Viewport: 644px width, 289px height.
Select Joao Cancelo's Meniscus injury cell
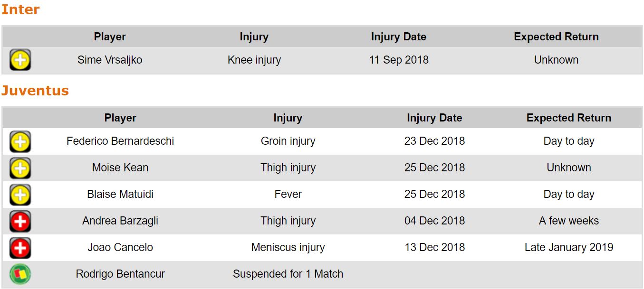288,248
